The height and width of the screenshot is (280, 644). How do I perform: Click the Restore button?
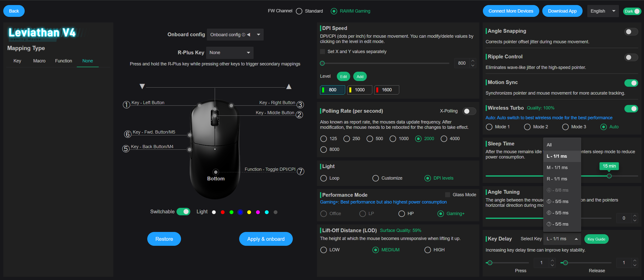(x=164, y=239)
